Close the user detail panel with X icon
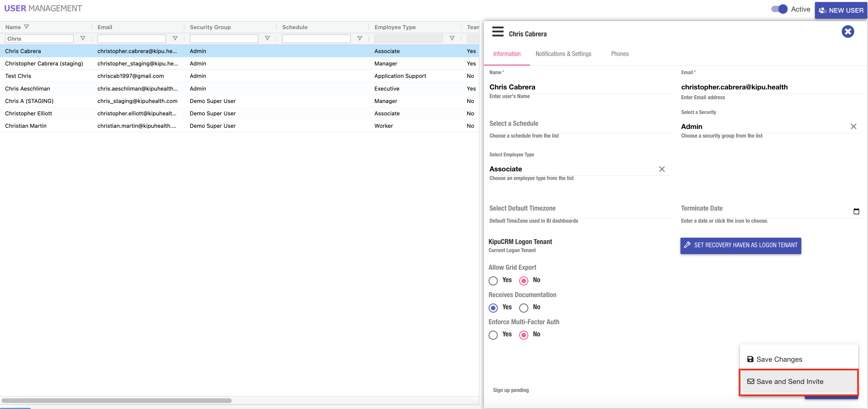 [x=848, y=32]
